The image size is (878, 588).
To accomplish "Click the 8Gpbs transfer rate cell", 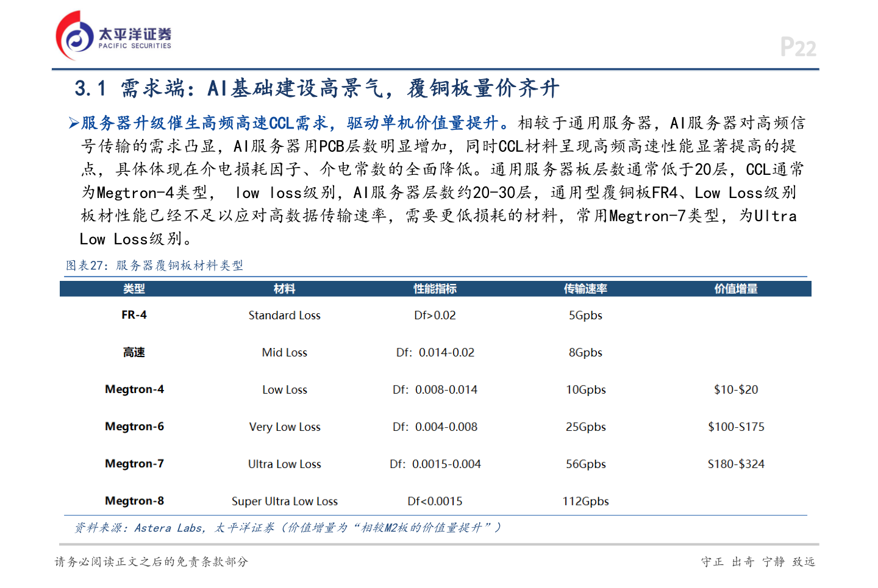I will (x=585, y=352).
